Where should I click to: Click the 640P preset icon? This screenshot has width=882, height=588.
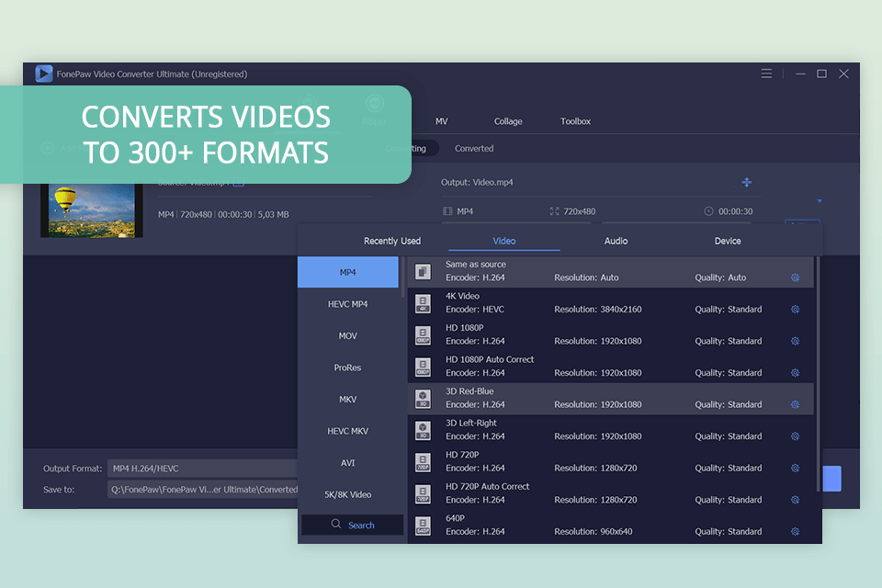pos(423,526)
